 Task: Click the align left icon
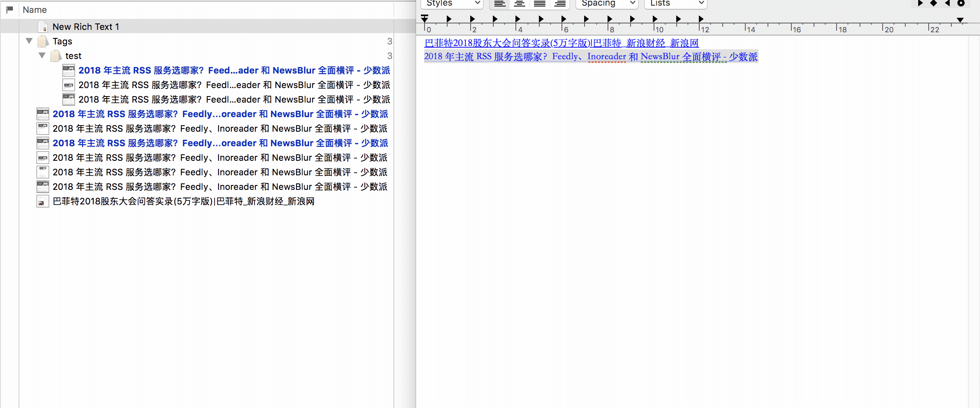[500, 4]
